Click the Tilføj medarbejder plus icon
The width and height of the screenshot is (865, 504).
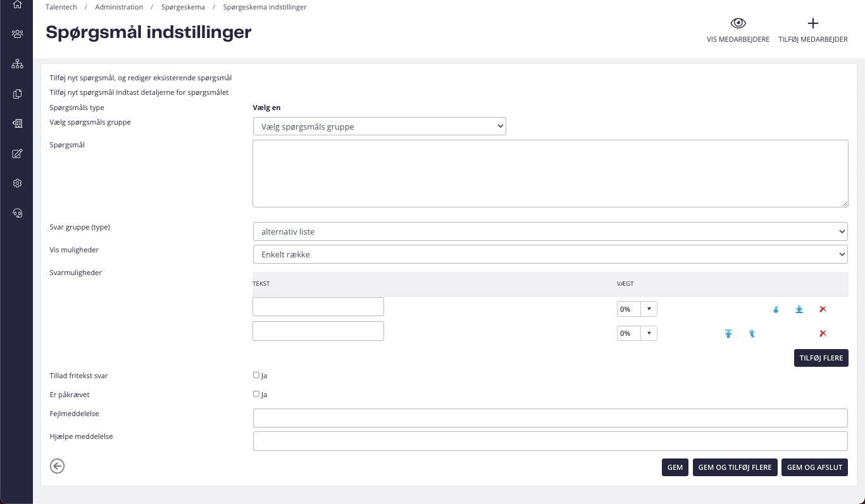click(813, 24)
